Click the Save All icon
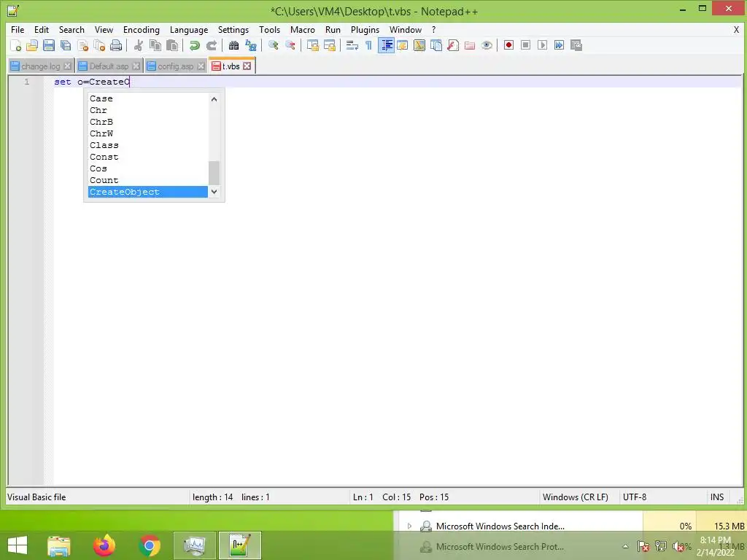The height and width of the screenshot is (560, 747). coord(66,45)
